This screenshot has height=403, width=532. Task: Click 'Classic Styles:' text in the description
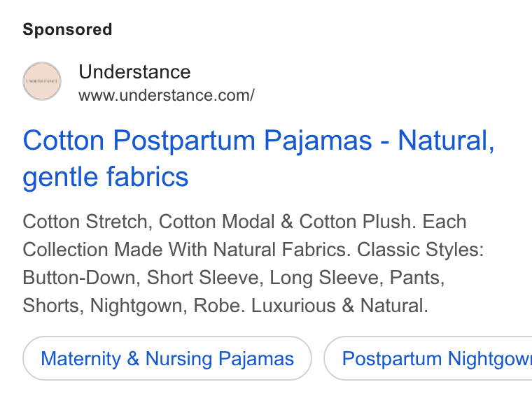click(420, 250)
